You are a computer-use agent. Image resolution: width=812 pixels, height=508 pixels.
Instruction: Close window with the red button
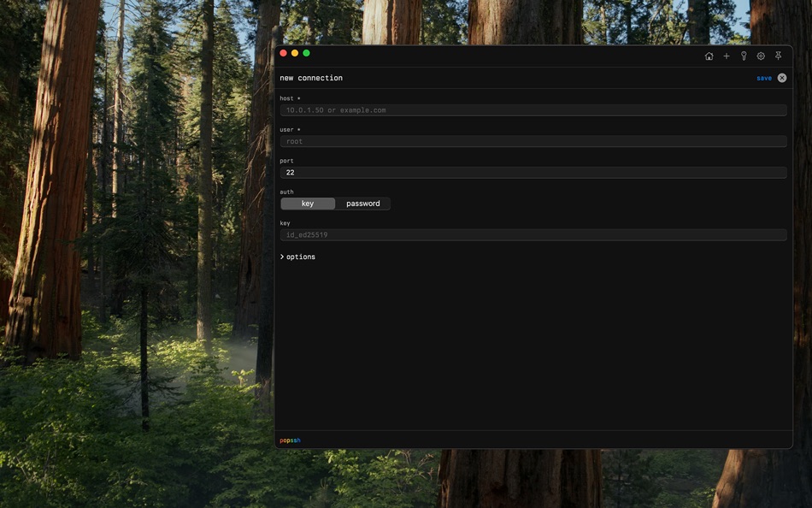coord(283,53)
